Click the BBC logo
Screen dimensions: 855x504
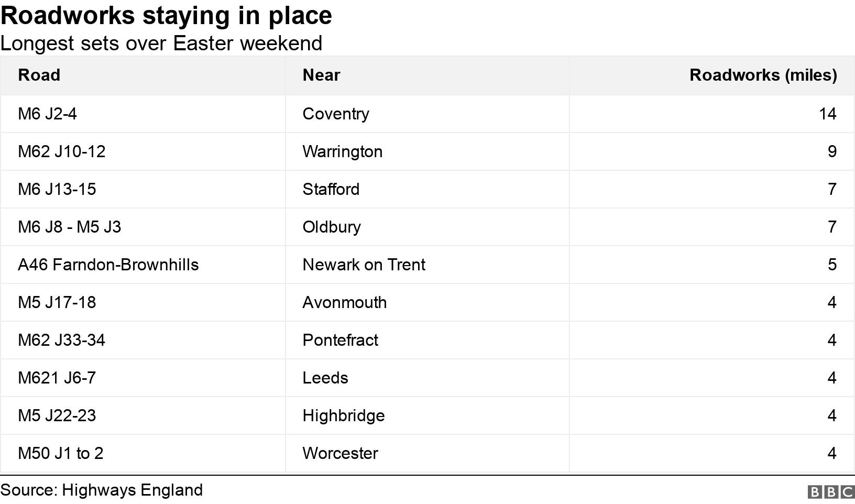[x=831, y=491]
